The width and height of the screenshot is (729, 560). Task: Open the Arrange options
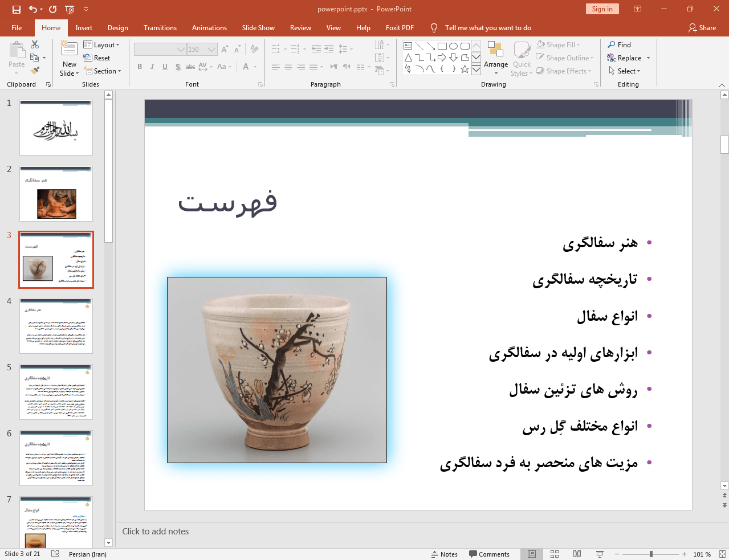point(495,58)
